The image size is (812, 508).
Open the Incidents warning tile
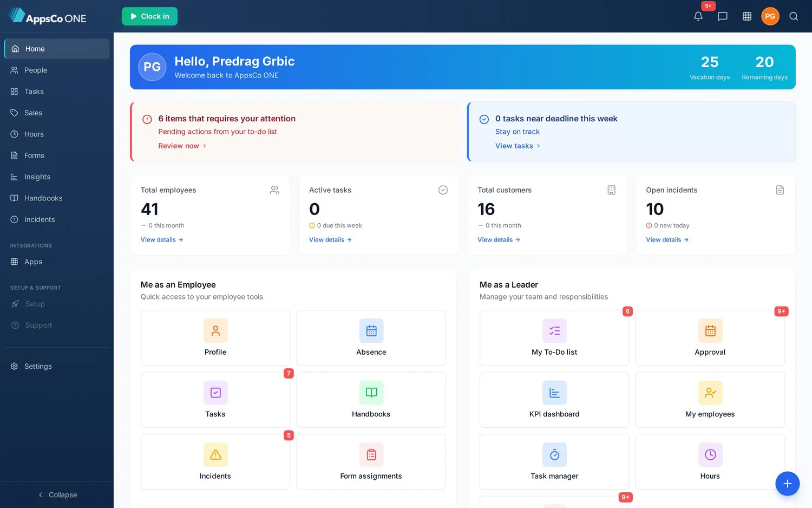[x=215, y=462]
